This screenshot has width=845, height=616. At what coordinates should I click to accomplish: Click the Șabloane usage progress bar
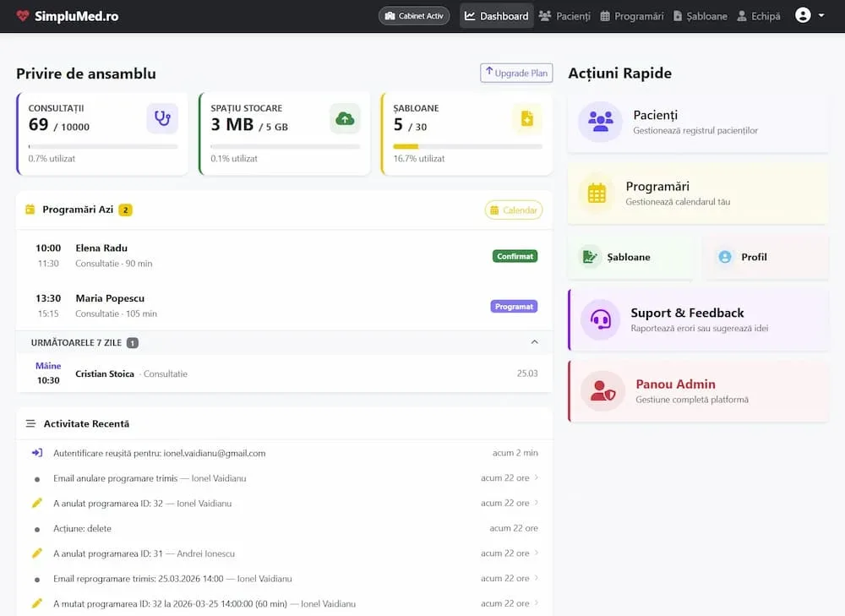point(468,146)
